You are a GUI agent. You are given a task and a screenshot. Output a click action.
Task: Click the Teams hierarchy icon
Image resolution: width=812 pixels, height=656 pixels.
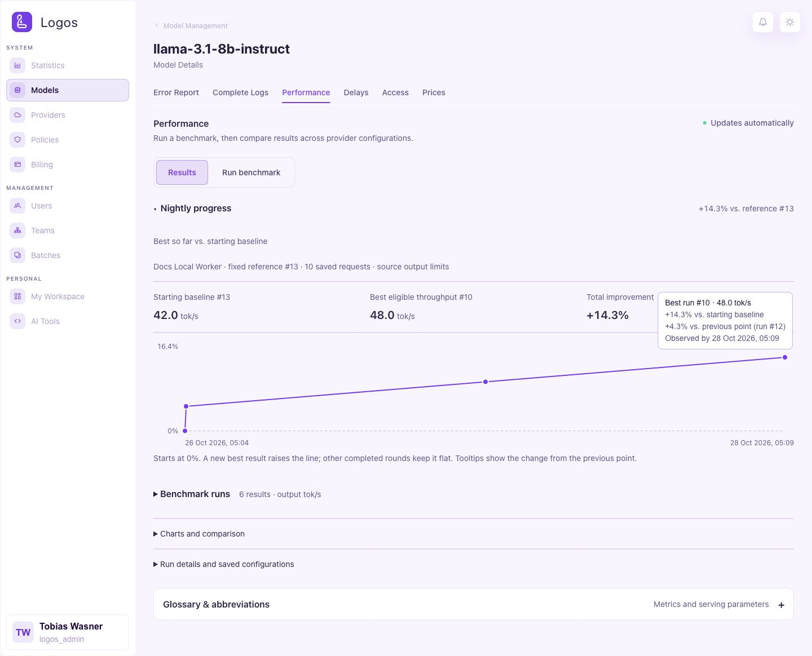[17, 231]
